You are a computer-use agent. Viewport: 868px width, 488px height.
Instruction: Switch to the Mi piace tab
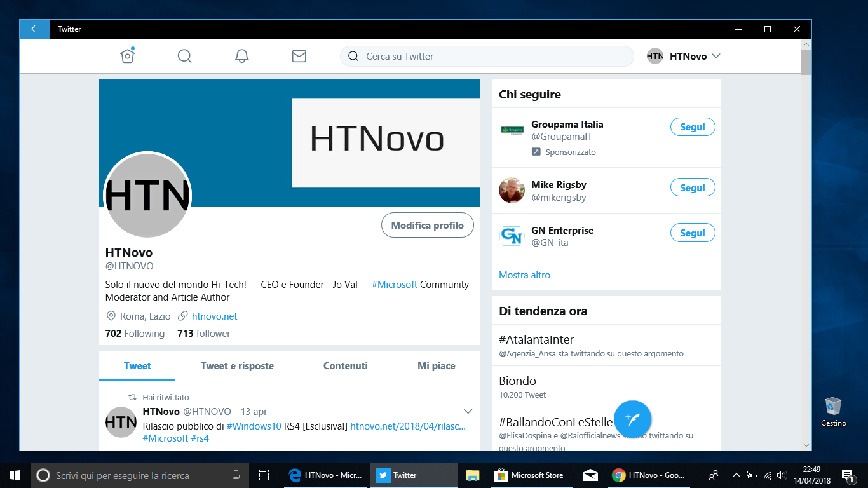(x=437, y=366)
